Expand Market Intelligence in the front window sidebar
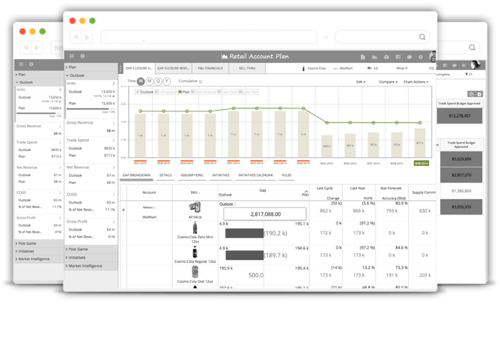 pyautogui.click(x=91, y=266)
